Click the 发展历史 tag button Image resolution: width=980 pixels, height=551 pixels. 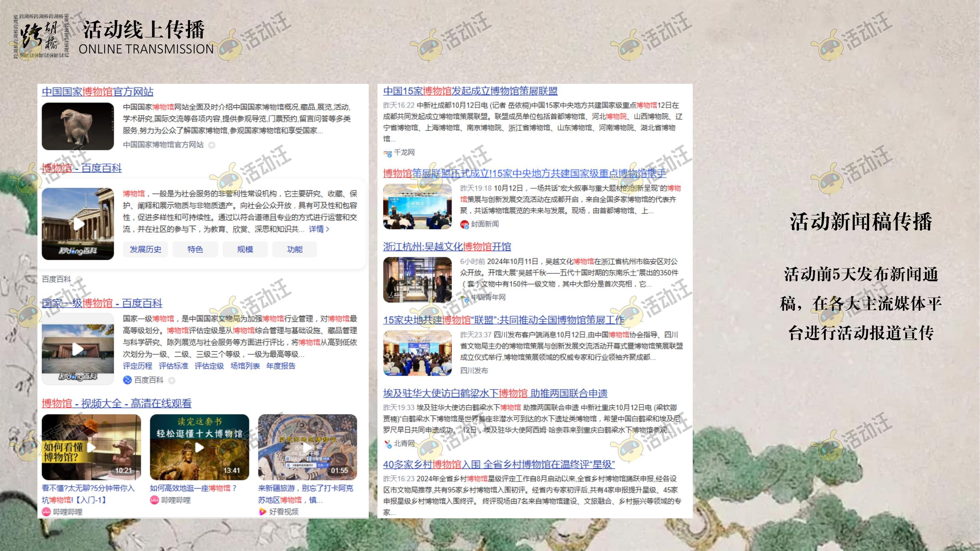pyautogui.click(x=145, y=249)
